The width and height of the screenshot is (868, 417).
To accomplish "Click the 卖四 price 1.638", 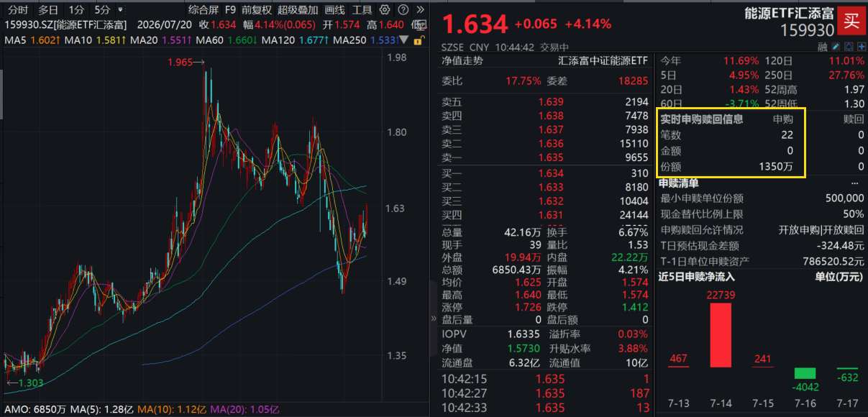I will click(x=551, y=116).
